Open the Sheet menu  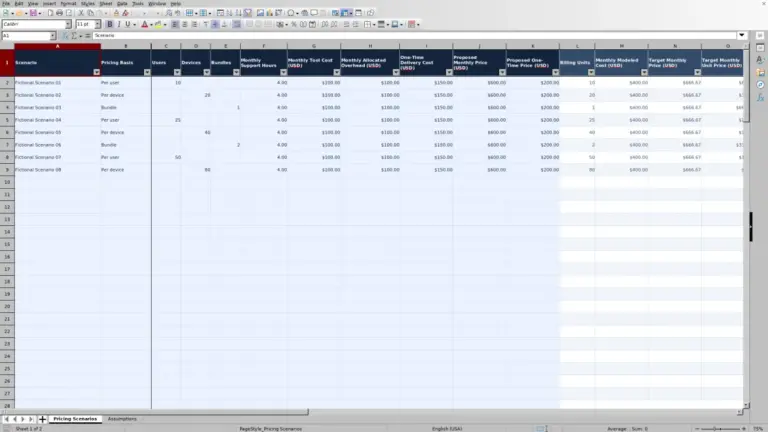tap(106, 3)
